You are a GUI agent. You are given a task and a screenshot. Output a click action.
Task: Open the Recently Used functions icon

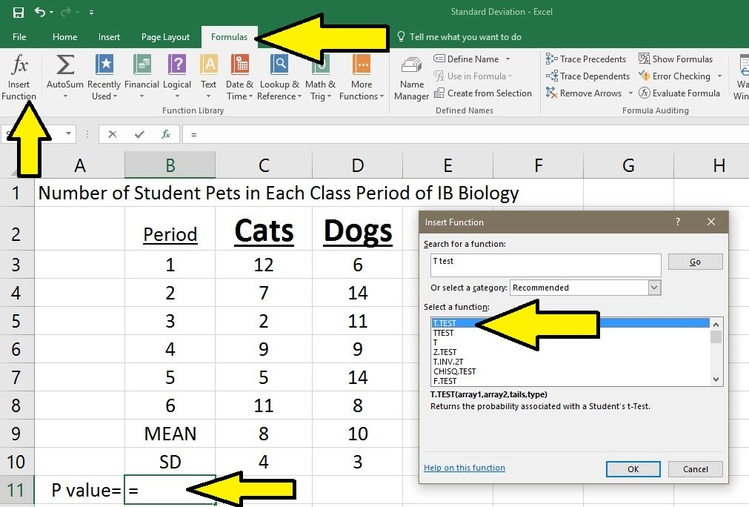(103, 68)
